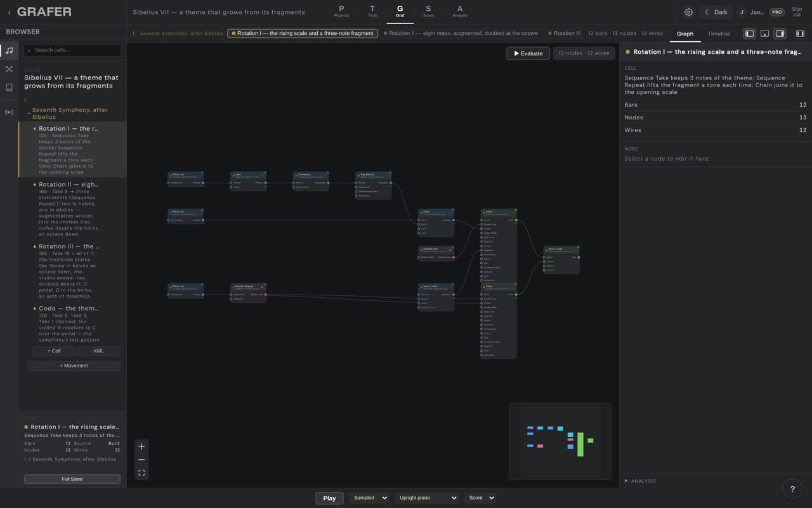Screen dimensions: 812x508
Task: Toggle the left panel layout icon
Action: pyautogui.click(x=749, y=34)
